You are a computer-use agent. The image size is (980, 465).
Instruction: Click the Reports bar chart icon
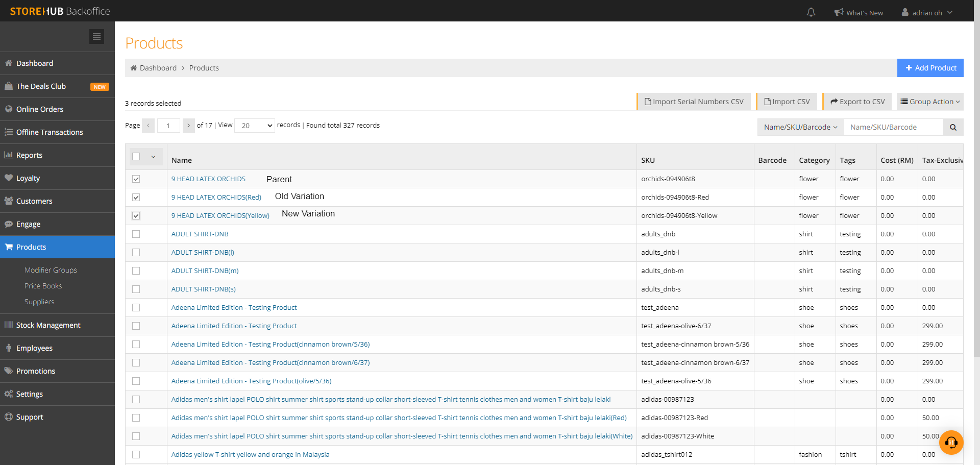(9, 155)
